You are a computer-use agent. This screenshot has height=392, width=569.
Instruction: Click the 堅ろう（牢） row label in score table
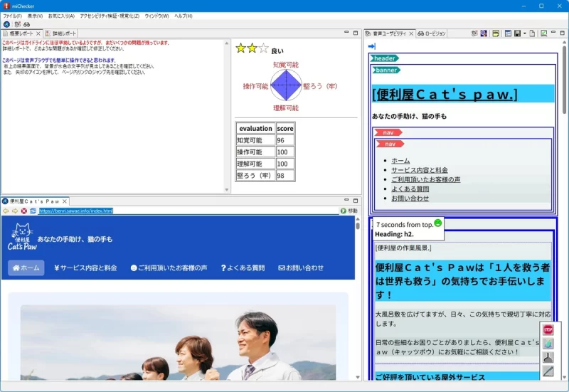click(255, 175)
